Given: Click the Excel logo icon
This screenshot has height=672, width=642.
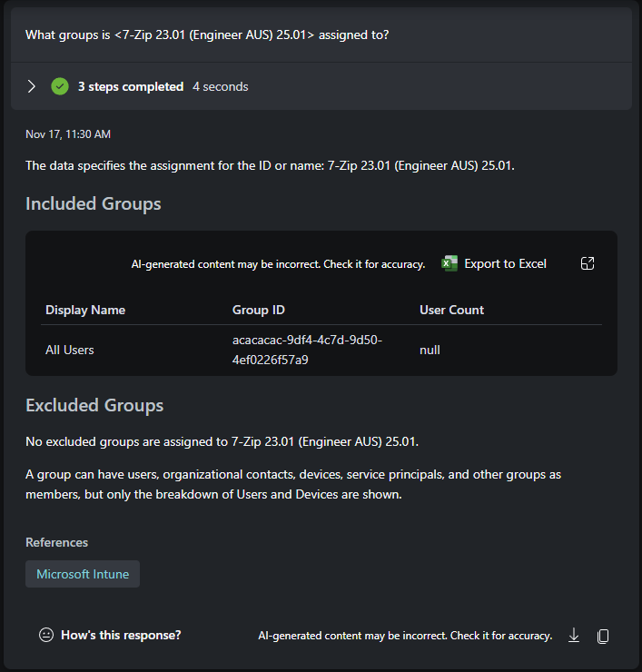Looking at the screenshot, I should [449, 263].
